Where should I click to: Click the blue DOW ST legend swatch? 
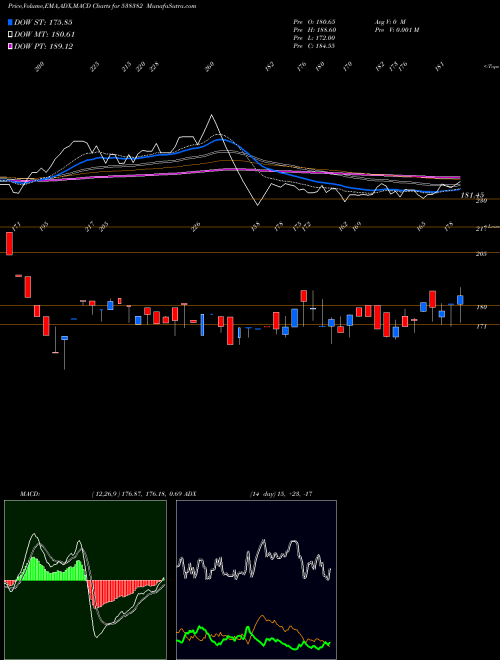coord(10,22)
